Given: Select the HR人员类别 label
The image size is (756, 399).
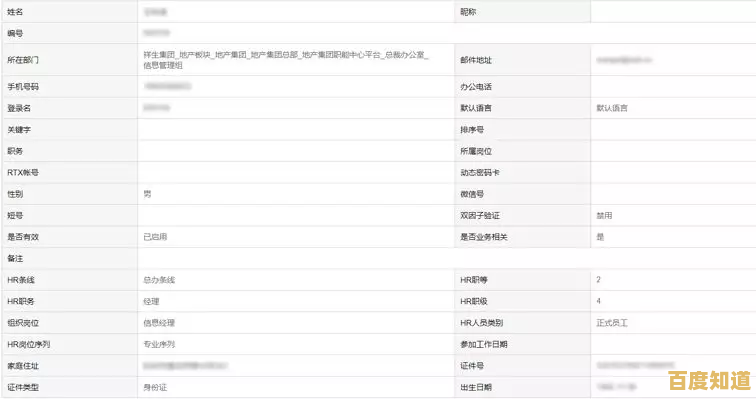Looking at the screenshot, I should [481, 323].
